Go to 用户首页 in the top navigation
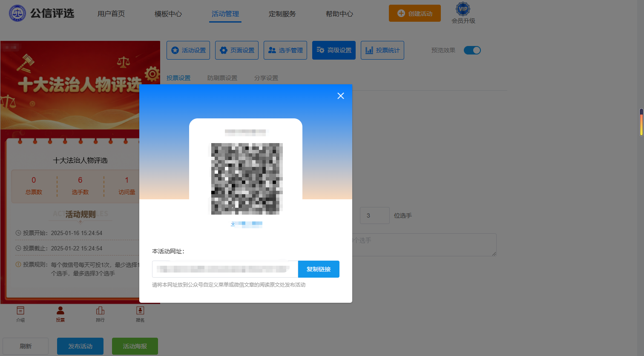 tap(111, 14)
